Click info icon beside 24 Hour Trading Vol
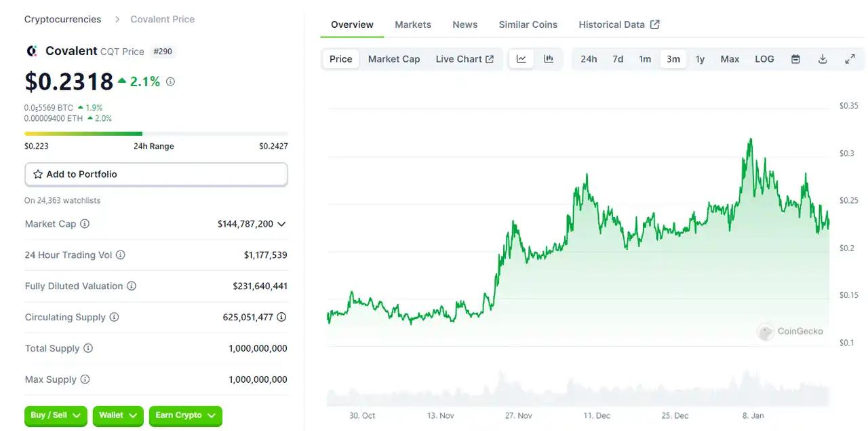868x431 pixels. pyautogui.click(x=120, y=255)
